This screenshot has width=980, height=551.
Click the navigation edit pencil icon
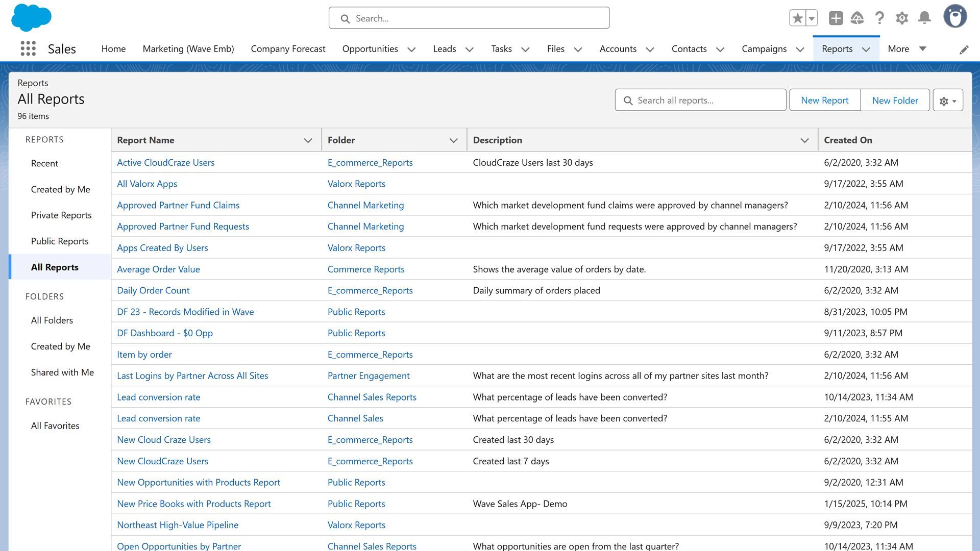tap(964, 49)
